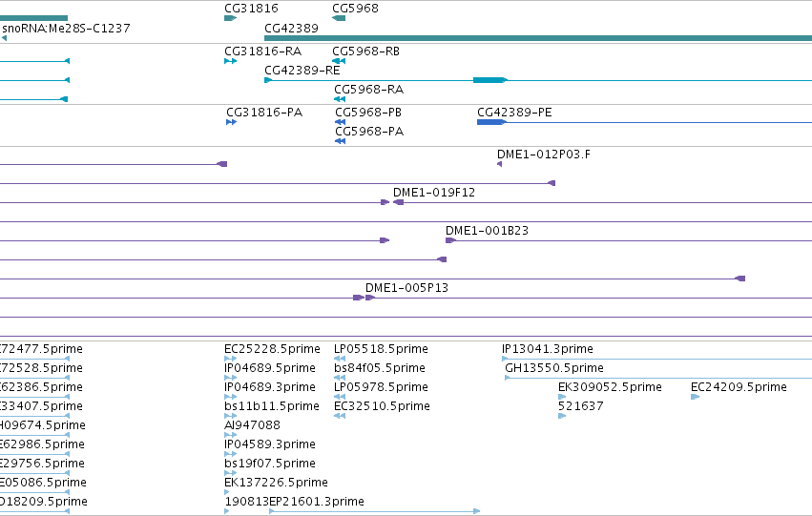Click the EC25228.5prime EST arrows

click(x=231, y=359)
